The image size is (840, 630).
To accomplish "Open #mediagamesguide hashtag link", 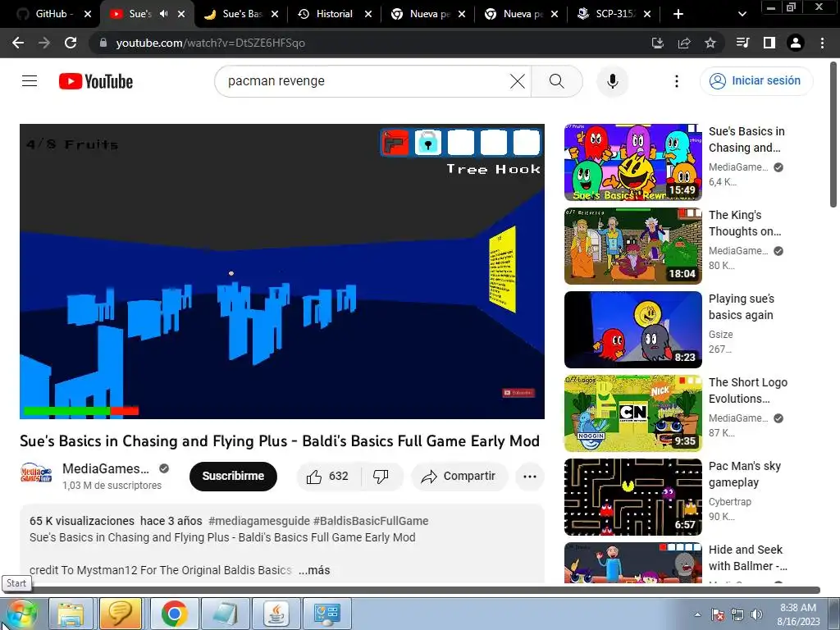I will [258, 521].
